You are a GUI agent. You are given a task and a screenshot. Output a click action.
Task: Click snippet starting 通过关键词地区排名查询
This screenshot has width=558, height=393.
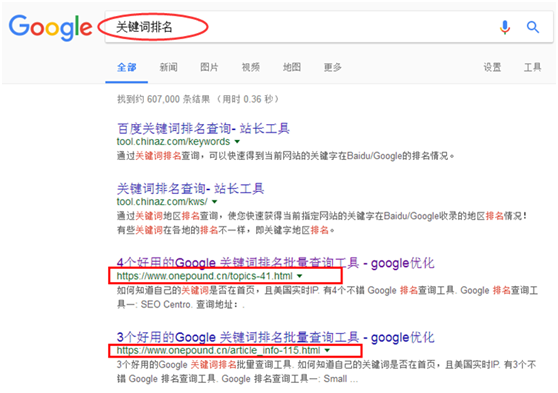[x=322, y=223]
